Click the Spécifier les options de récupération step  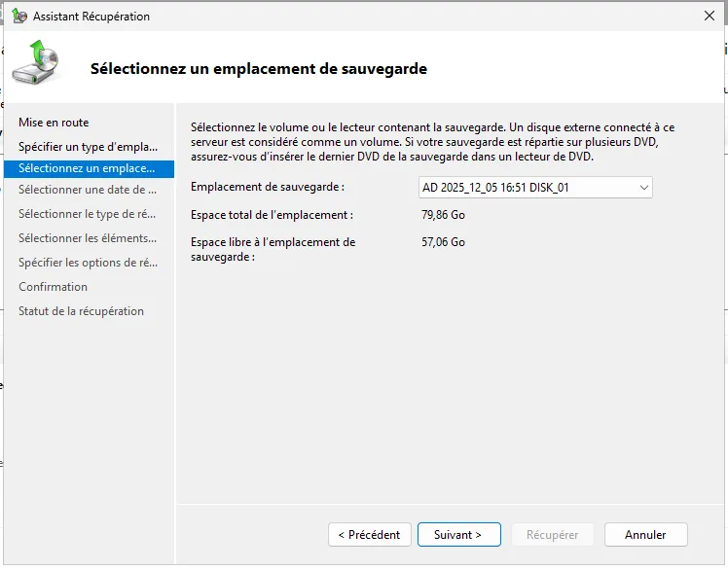(88, 263)
